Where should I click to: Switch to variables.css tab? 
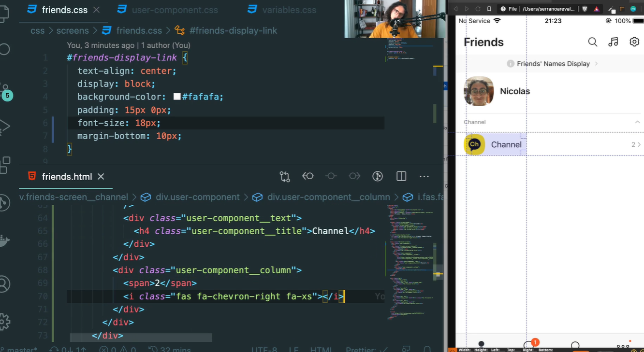pyautogui.click(x=282, y=10)
